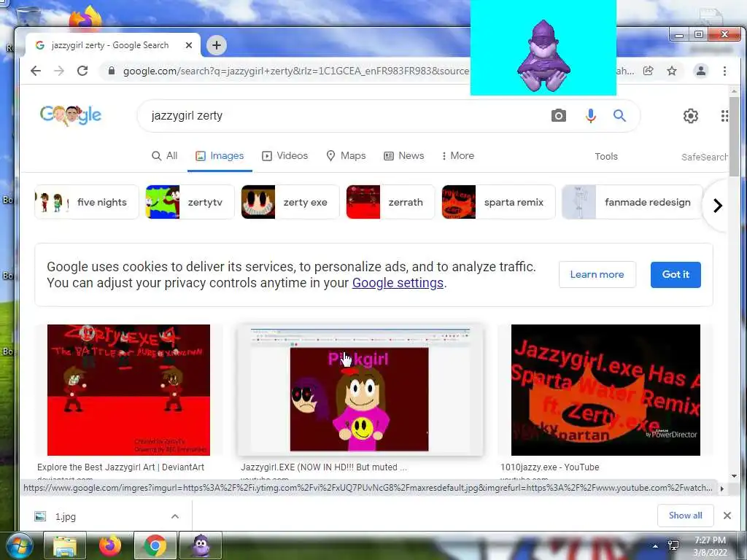
Task: Start voice search with the microphone icon
Action: [590, 116]
